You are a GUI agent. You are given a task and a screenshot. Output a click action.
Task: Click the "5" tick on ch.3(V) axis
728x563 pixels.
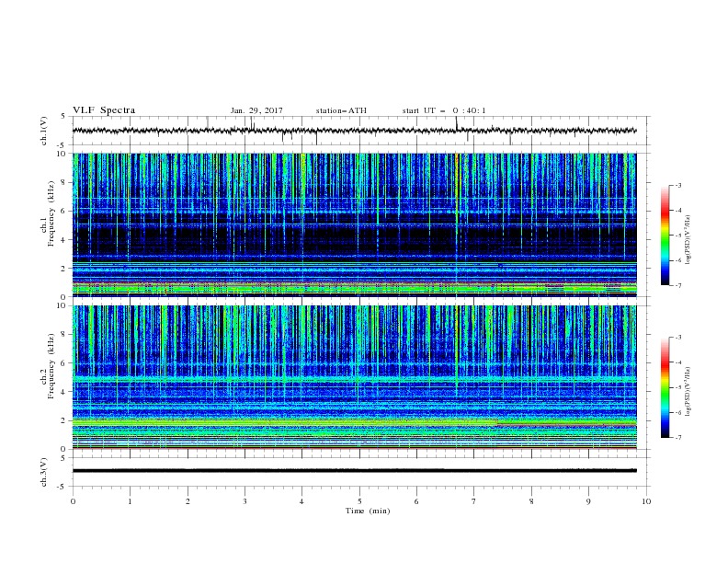pyautogui.click(x=63, y=458)
